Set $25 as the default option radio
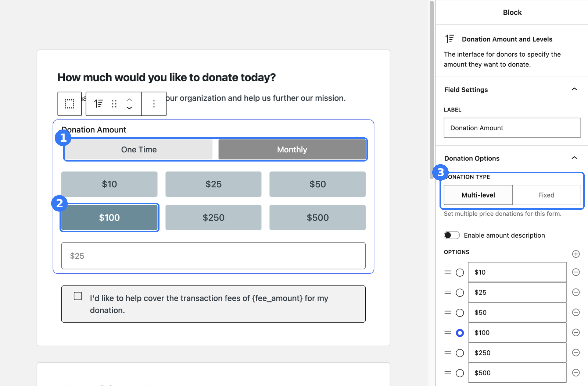Image resolution: width=588 pixels, height=386 pixels. point(460,293)
